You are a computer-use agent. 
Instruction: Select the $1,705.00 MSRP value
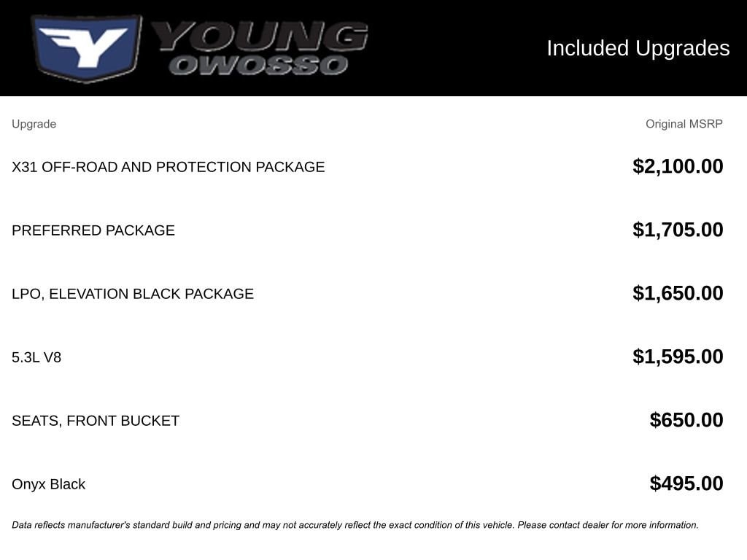tap(678, 230)
